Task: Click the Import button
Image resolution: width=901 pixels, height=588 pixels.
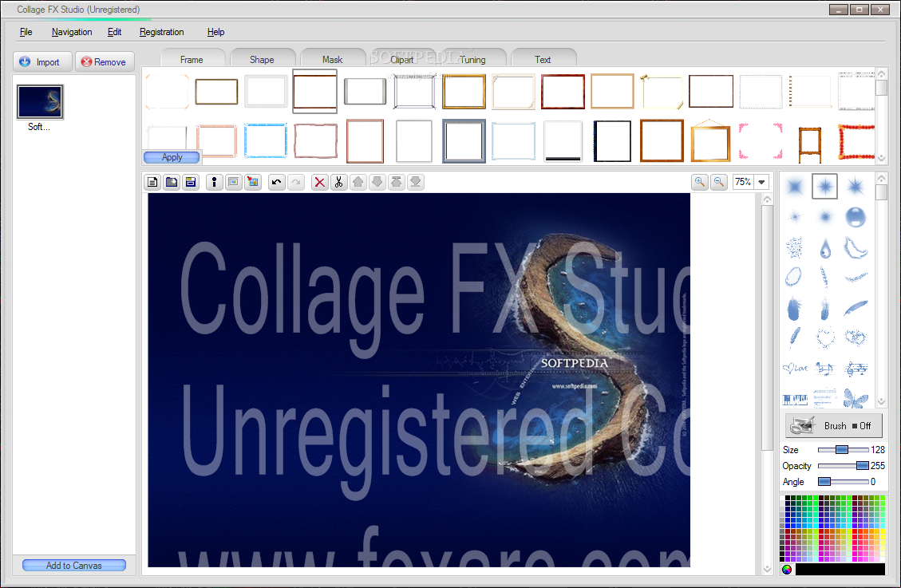Action: pyautogui.click(x=42, y=61)
